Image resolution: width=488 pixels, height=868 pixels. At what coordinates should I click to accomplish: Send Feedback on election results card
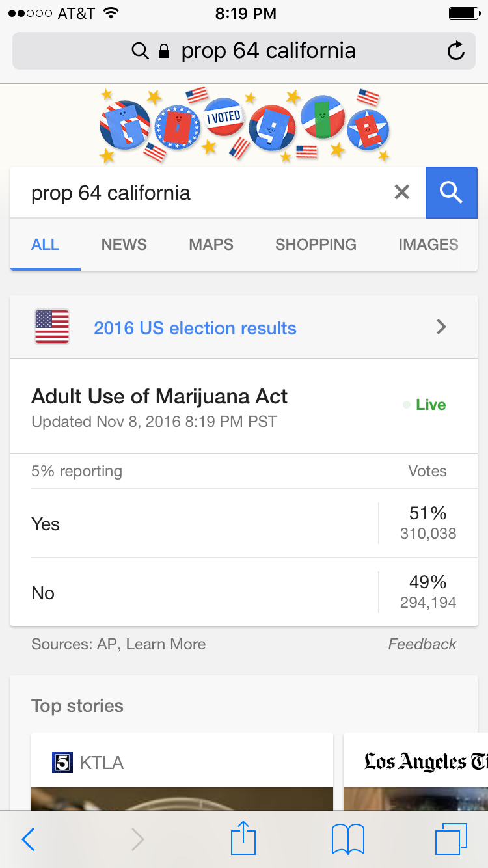click(422, 644)
